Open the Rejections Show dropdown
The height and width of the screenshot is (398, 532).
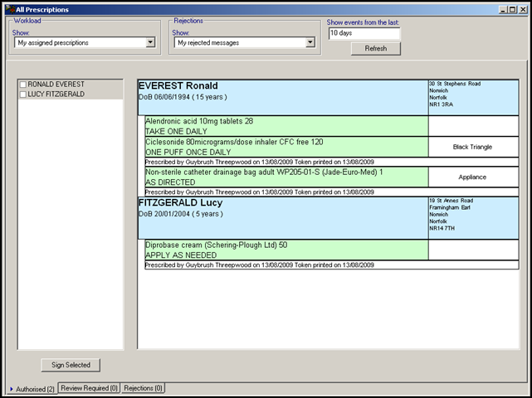coord(310,42)
